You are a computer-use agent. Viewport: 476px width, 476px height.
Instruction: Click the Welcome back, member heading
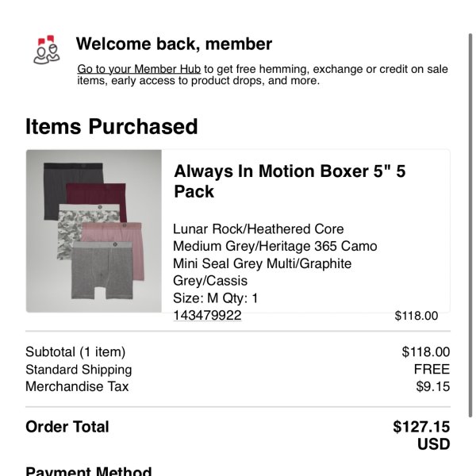pyautogui.click(x=174, y=44)
